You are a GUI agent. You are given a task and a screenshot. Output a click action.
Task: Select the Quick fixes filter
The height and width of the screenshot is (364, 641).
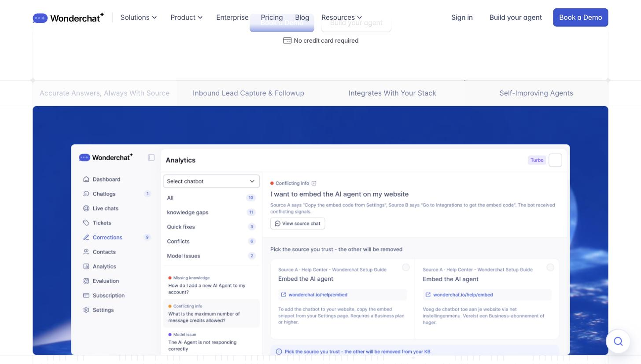[211, 227]
